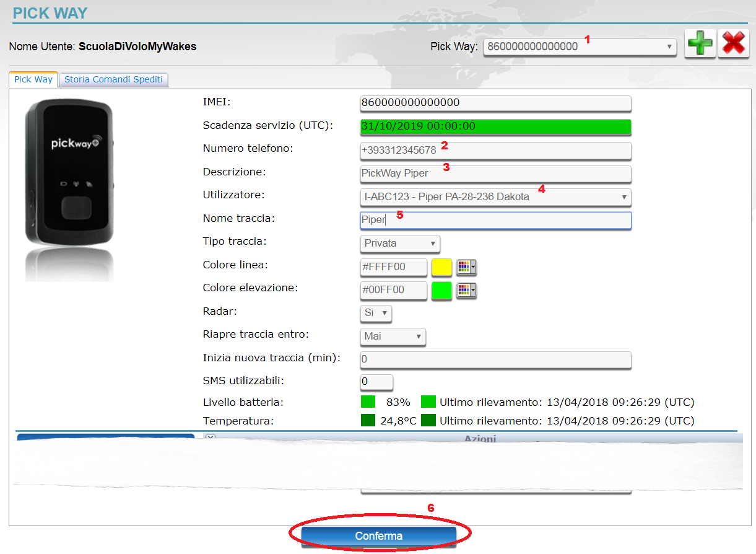This screenshot has height=554, width=756.
Task: Click the dark green square beside 24,8°C
Action: click(368, 420)
